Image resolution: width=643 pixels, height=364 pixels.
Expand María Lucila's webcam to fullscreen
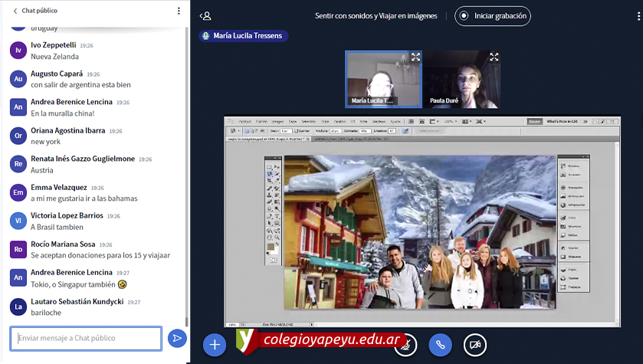[415, 57]
